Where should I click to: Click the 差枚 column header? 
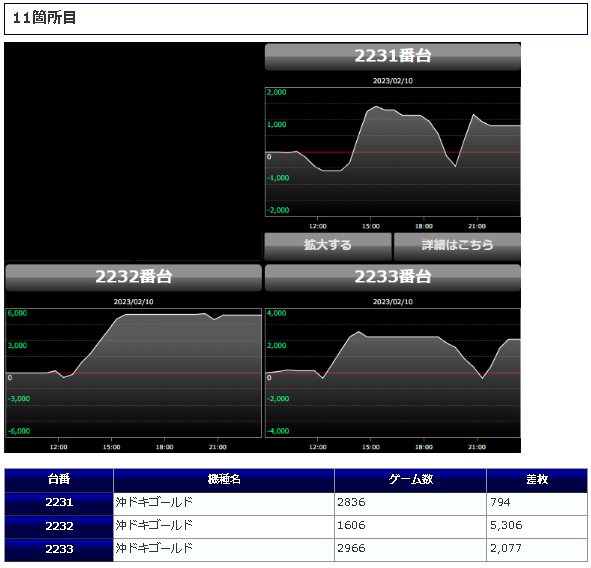[537, 480]
